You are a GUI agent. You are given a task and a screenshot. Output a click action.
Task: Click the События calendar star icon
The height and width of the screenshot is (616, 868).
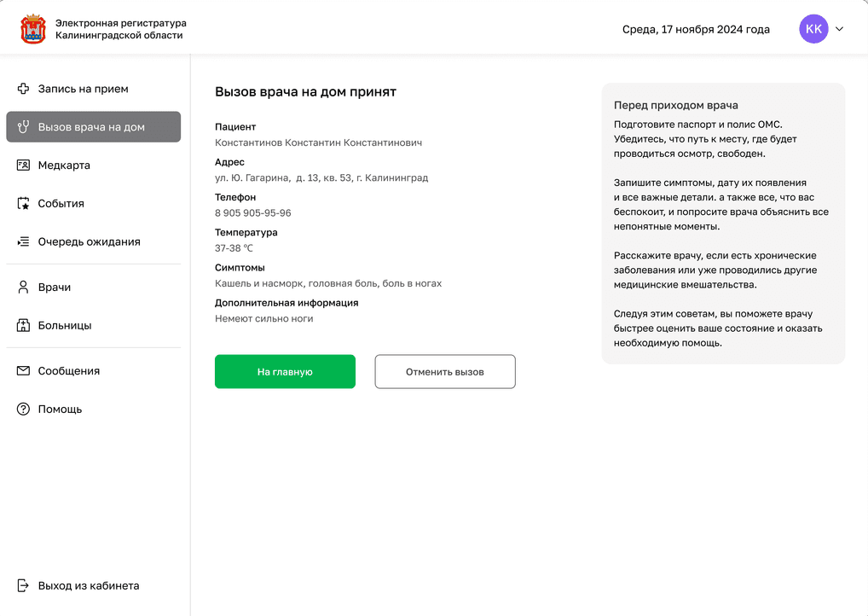[x=24, y=204]
